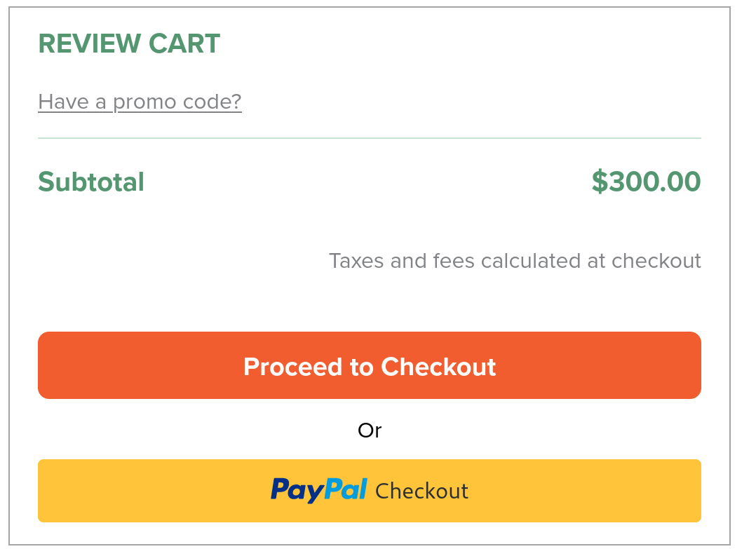The height and width of the screenshot is (549, 756).
Task: Click the PayPal logo
Action: tap(319, 491)
